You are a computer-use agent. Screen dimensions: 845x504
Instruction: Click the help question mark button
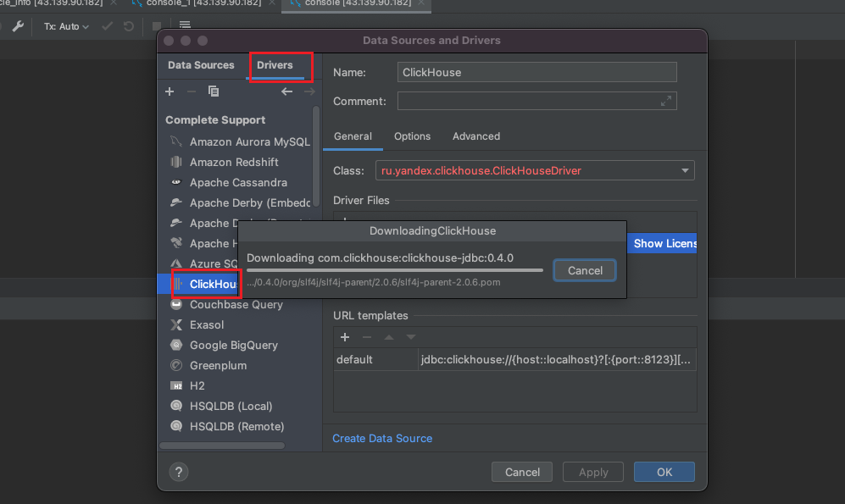tap(178, 472)
